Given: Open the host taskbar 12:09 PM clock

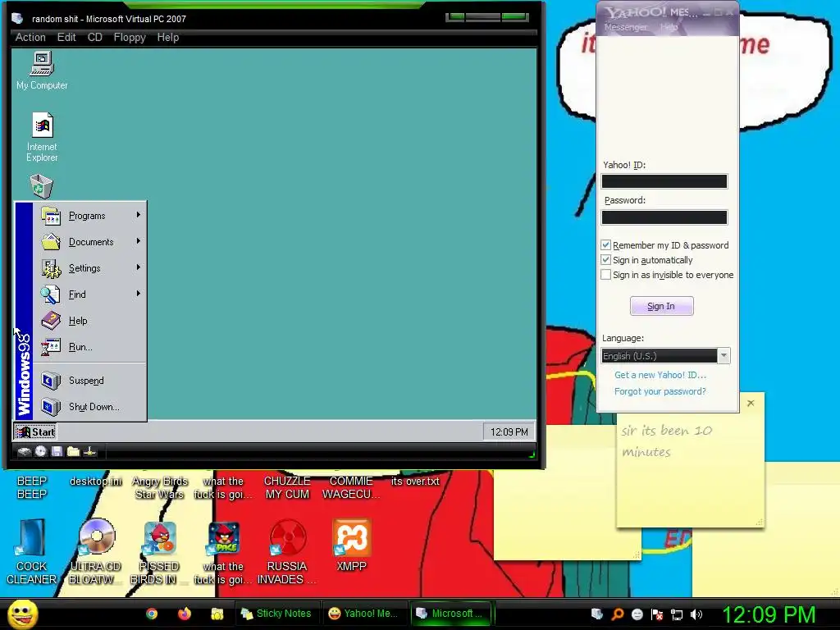Looking at the screenshot, I should 769,614.
